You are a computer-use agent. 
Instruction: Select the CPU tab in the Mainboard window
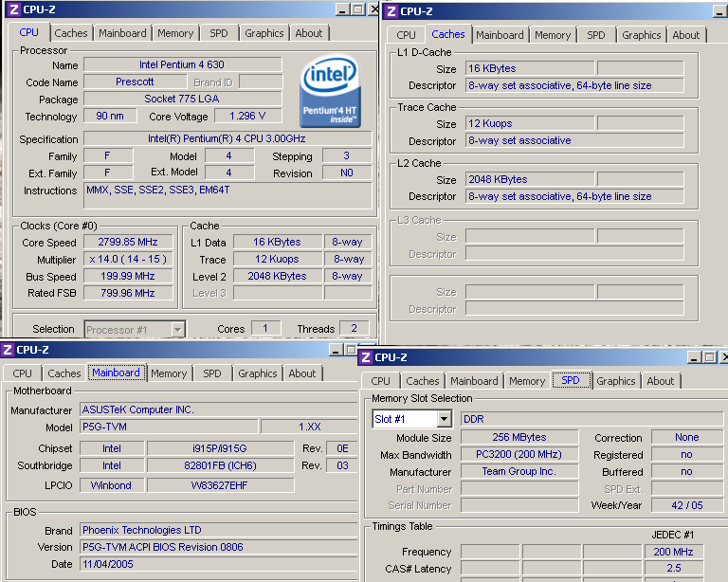tap(23, 373)
